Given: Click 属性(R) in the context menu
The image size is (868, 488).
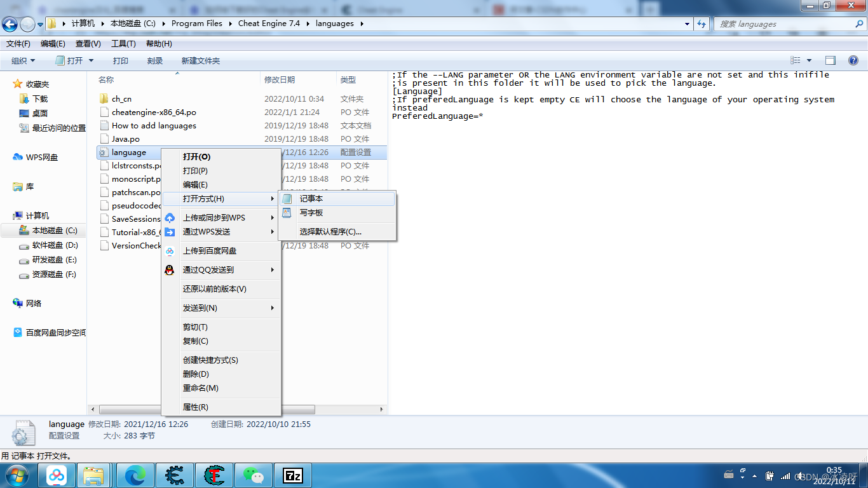Looking at the screenshot, I should coord(221,407).
